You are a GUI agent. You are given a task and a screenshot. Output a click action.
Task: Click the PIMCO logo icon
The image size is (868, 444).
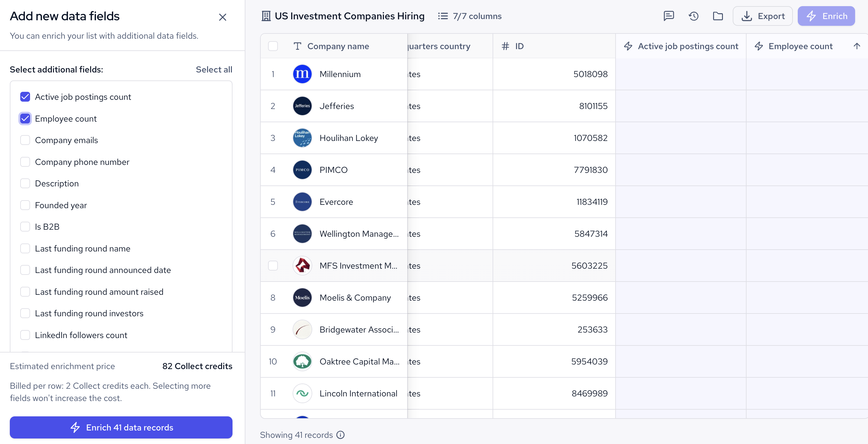point(302,170)
